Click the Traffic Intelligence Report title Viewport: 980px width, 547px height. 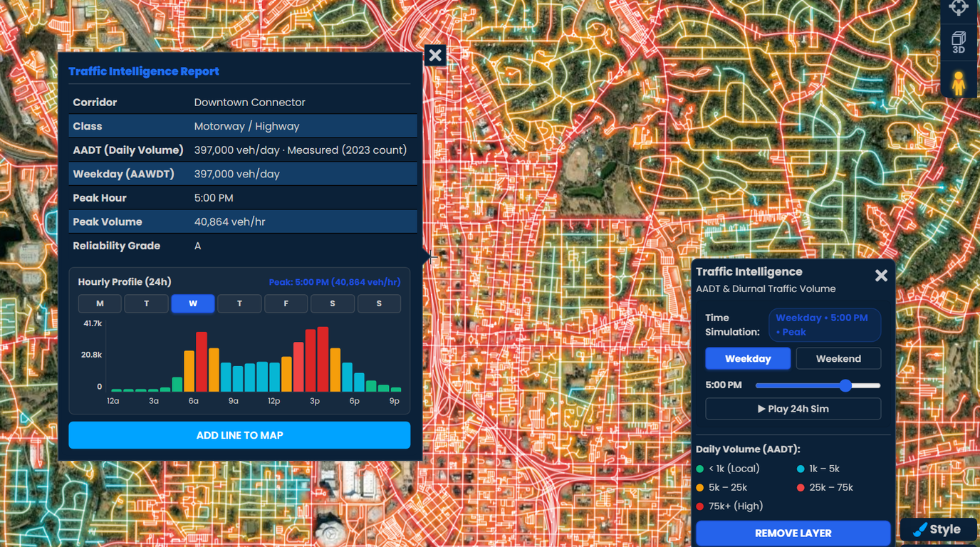coord(144,71)
